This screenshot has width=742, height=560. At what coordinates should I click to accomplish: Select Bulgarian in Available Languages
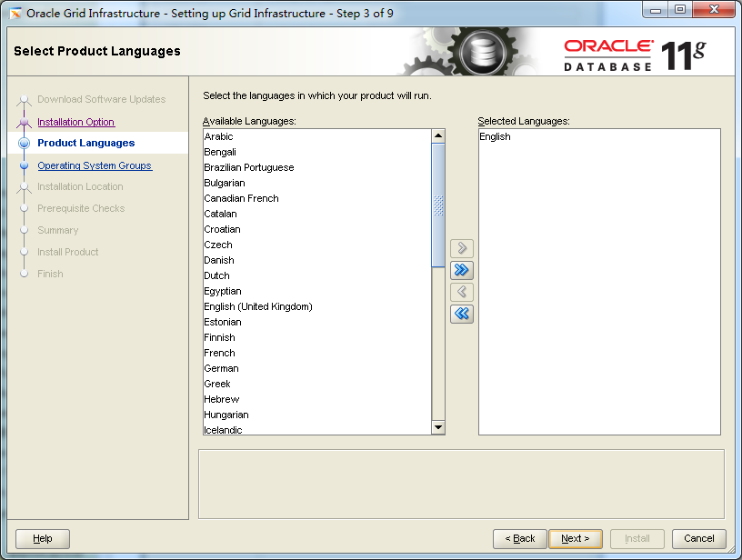pos(317,183)
